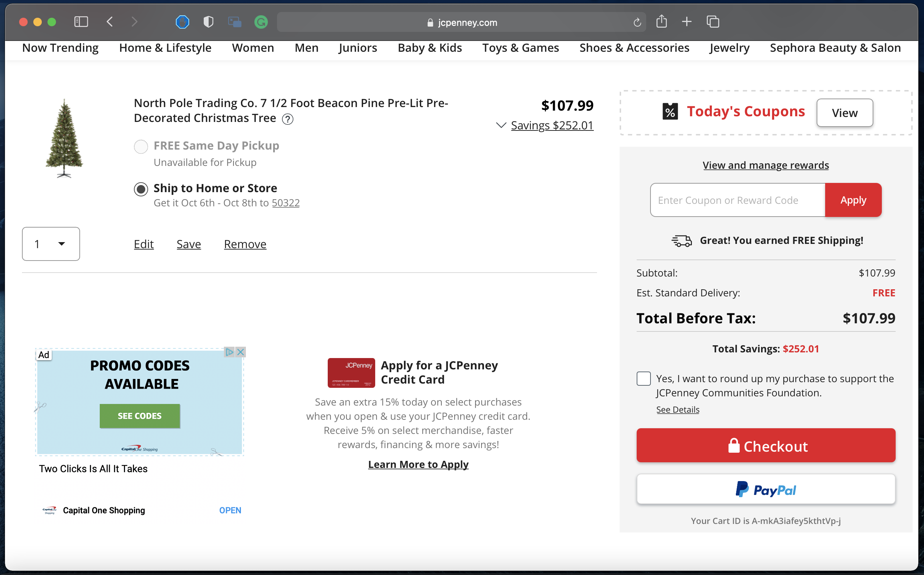Check the round up purchase checkbox
Screen dimensions: 924x575
[643, 379]
